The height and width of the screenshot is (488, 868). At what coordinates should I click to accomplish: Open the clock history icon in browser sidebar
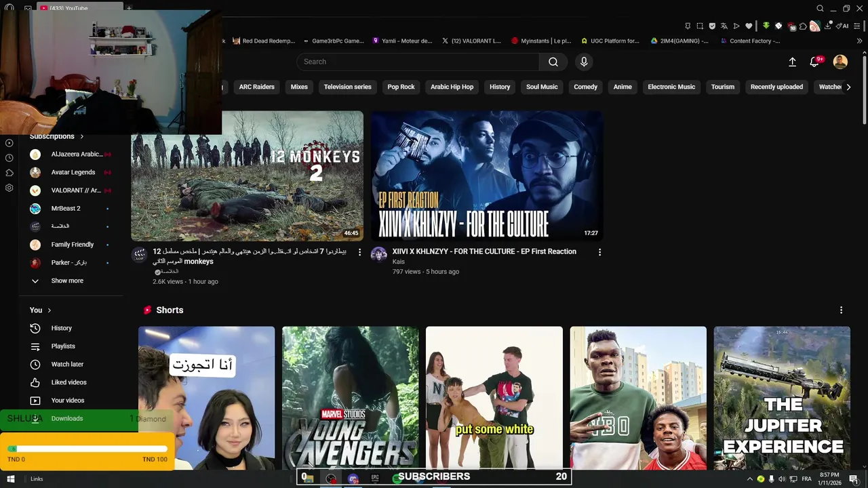point(9,158)
